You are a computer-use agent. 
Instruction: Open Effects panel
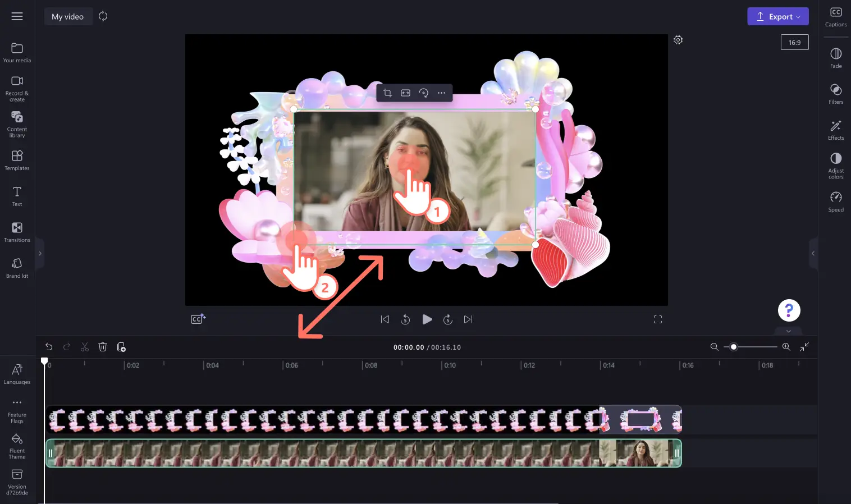click(x=836, y=130)
